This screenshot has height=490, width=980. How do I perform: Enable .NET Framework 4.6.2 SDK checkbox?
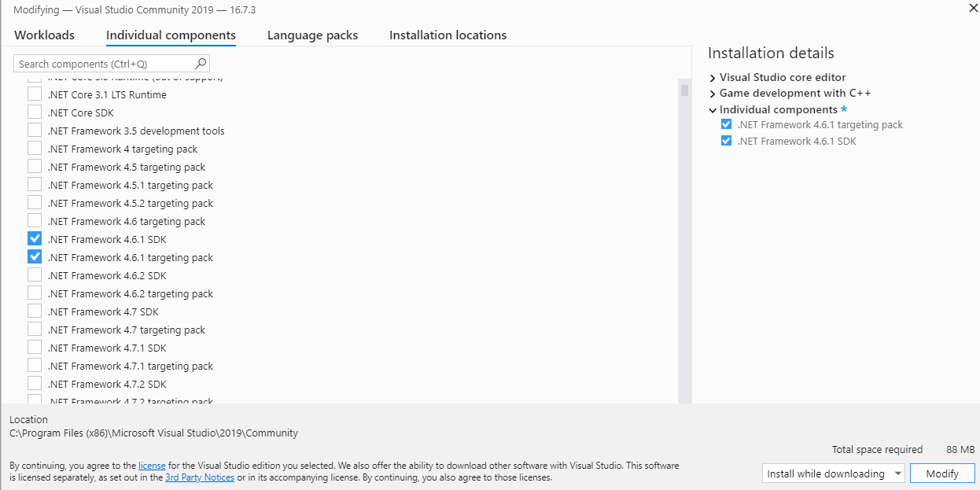[x=35, y=275]
